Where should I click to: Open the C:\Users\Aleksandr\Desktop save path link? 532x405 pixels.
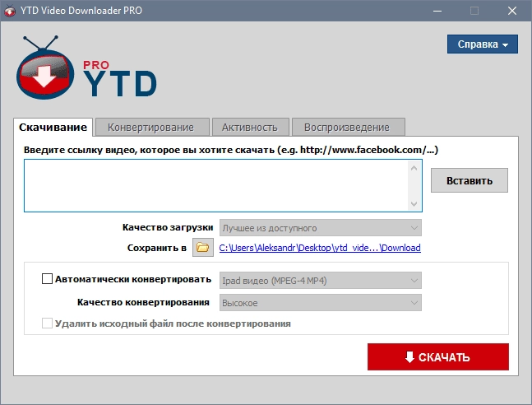coord(320,248)
